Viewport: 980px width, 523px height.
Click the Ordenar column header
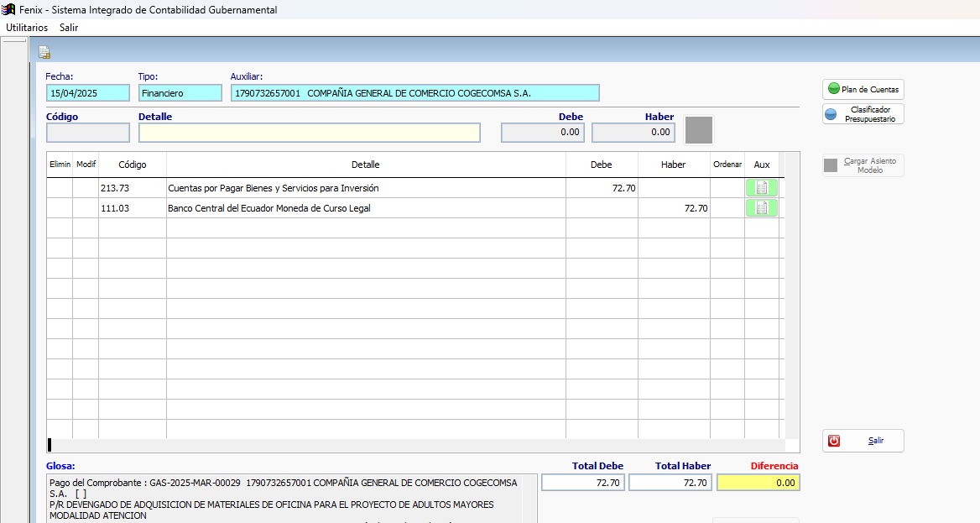tap(727, 165)
